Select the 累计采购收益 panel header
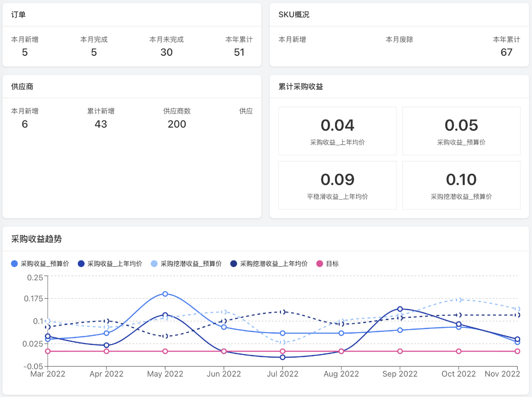532x397 pixels. (x=301, y=86)
